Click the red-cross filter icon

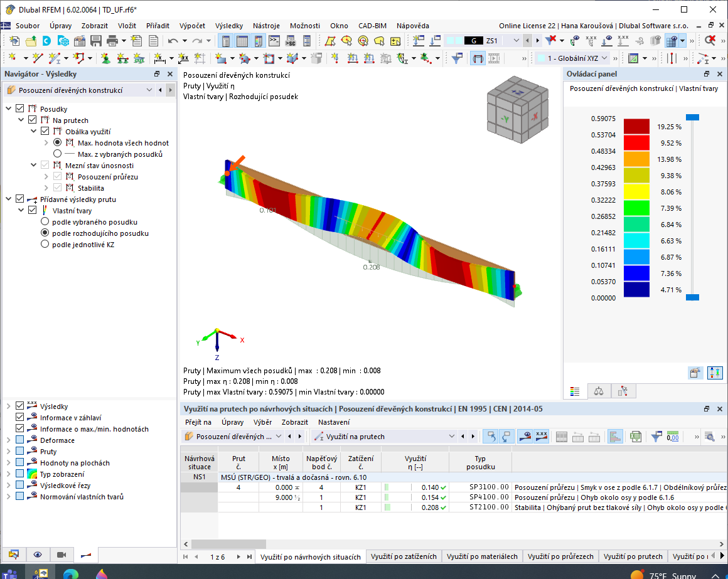pyautogui.click(x=550, y=41)
